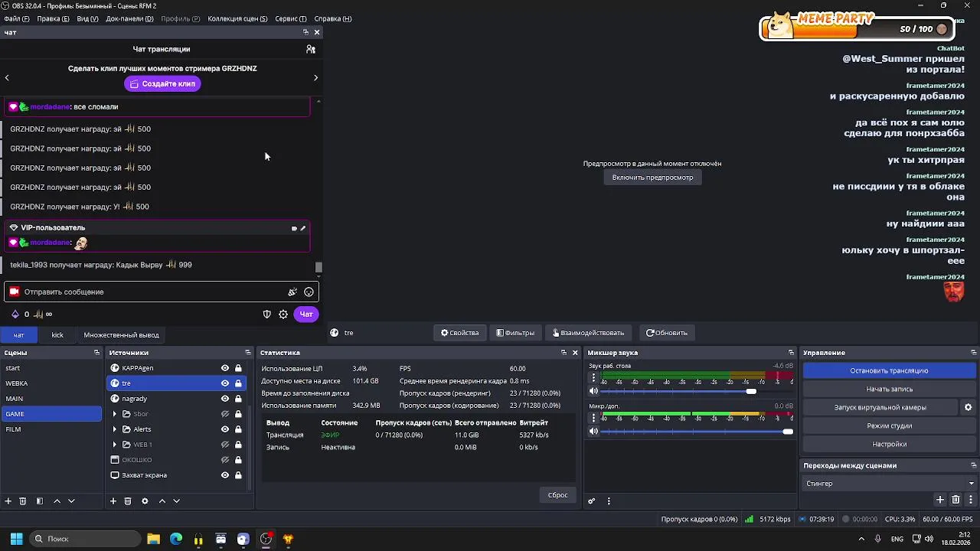The width and height of the screenshot is (980, 551).
Task: Show the ОКОШКО source
Action: pyautogui.click(x=225, y=460)
